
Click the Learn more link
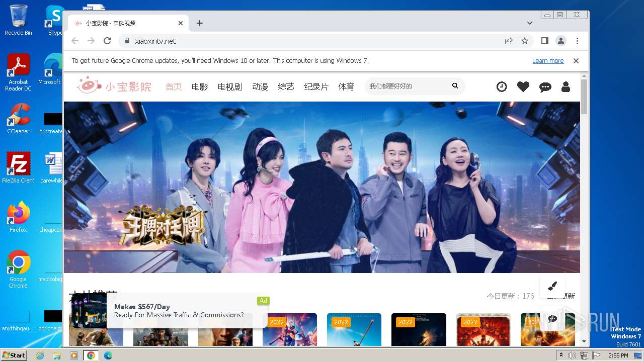tap(548, 61)
